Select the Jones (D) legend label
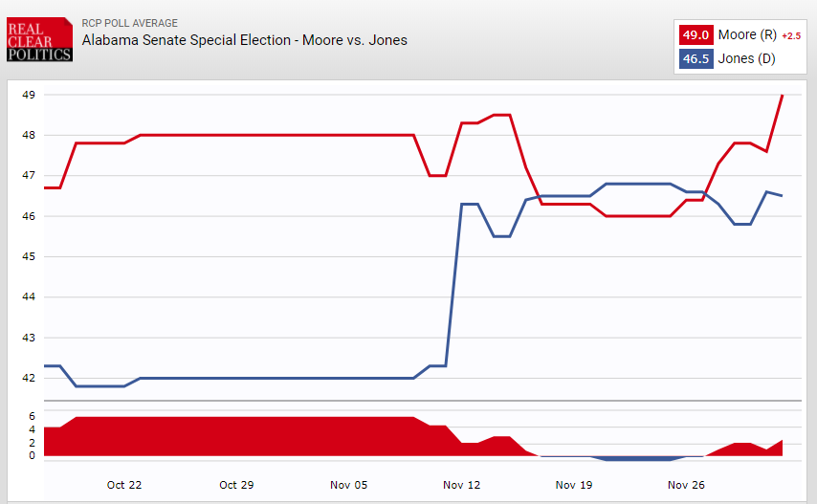This screenshot has height=504, width=817. click(x=746, y=59)
